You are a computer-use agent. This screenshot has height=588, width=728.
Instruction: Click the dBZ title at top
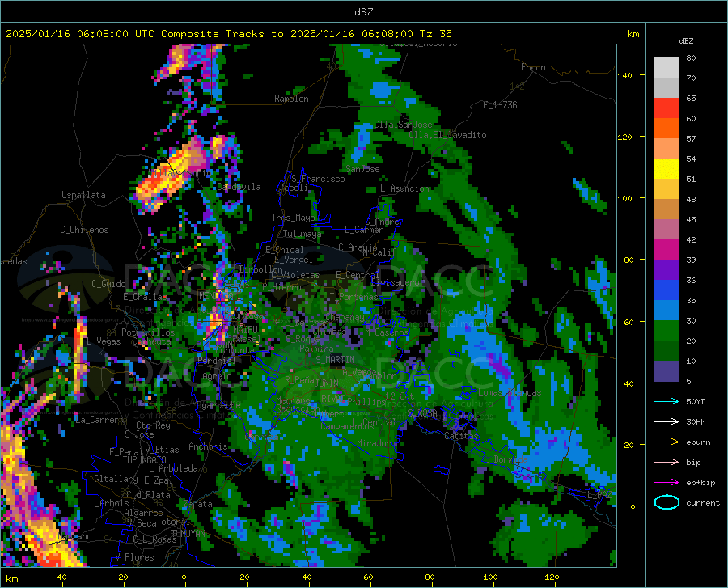[x=363, y=12]
